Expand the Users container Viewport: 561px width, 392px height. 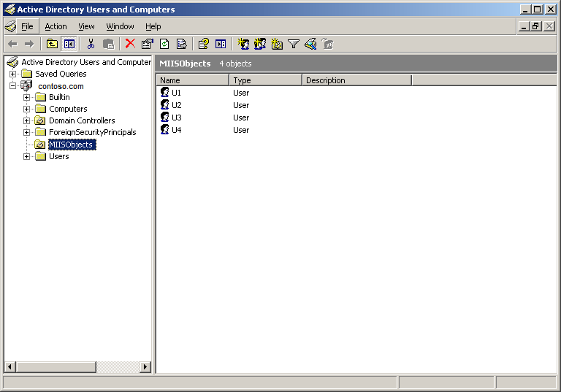[26, 156]
